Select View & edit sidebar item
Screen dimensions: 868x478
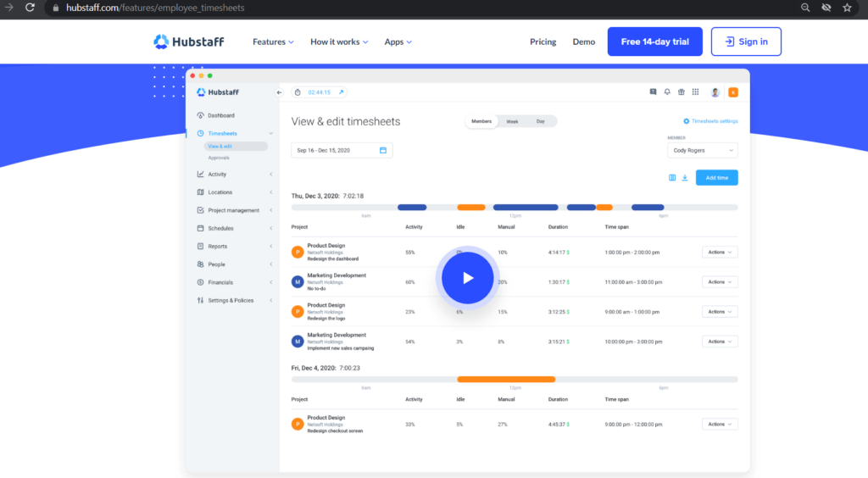click(x=236, y=146)
